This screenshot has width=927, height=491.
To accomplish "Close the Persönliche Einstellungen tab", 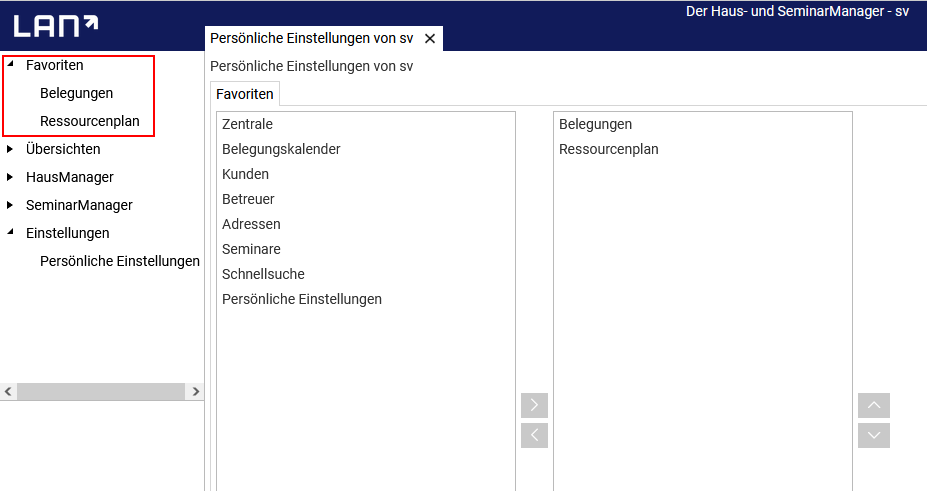I will (x=430, y=39).
